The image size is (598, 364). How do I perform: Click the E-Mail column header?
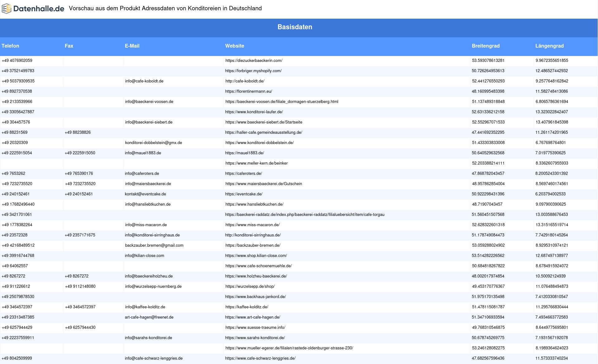coord(132,46)
